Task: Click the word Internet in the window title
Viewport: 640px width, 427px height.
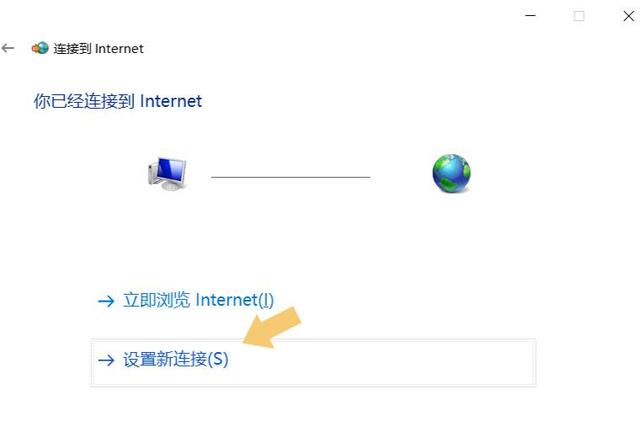Action: click(x=119, y=49)
